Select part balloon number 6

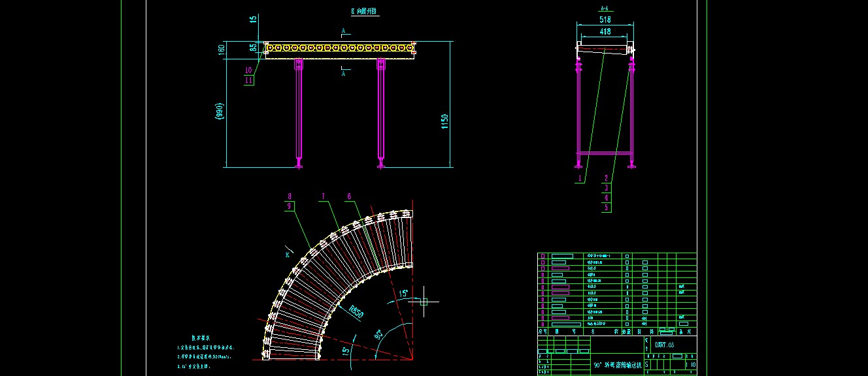click(349, 196)
